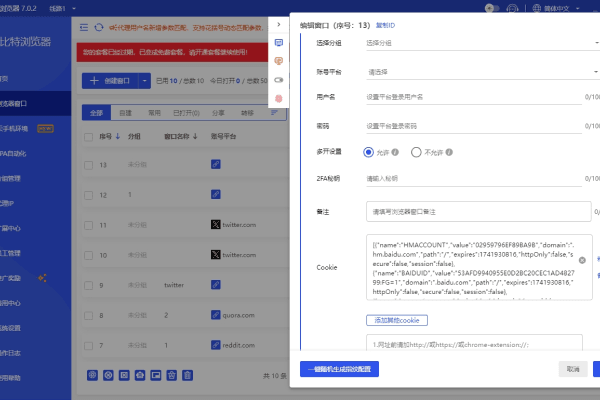Click the blue monitor icon in the side strip
The width and height of the screenshot is (600, 400).
tap(279, 42)
